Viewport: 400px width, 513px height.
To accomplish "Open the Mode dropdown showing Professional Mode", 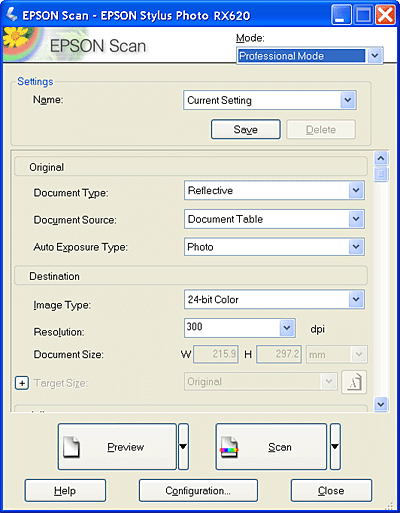I will tap(310, 56).
